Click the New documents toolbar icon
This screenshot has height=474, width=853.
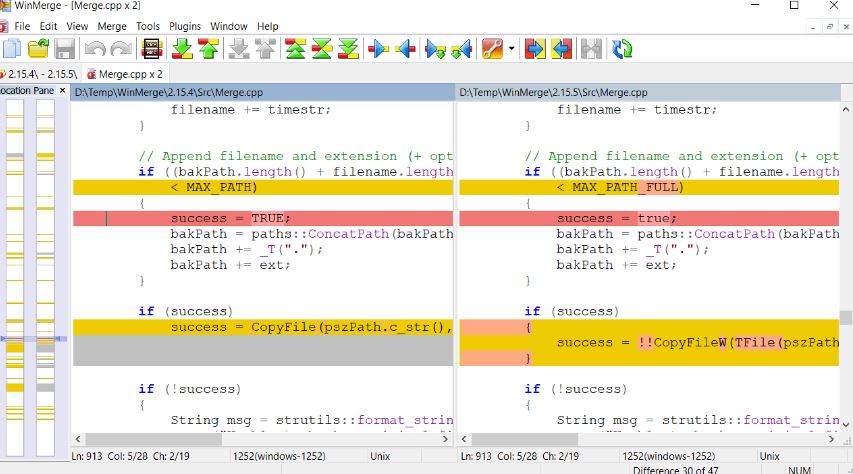click(11, 49)
